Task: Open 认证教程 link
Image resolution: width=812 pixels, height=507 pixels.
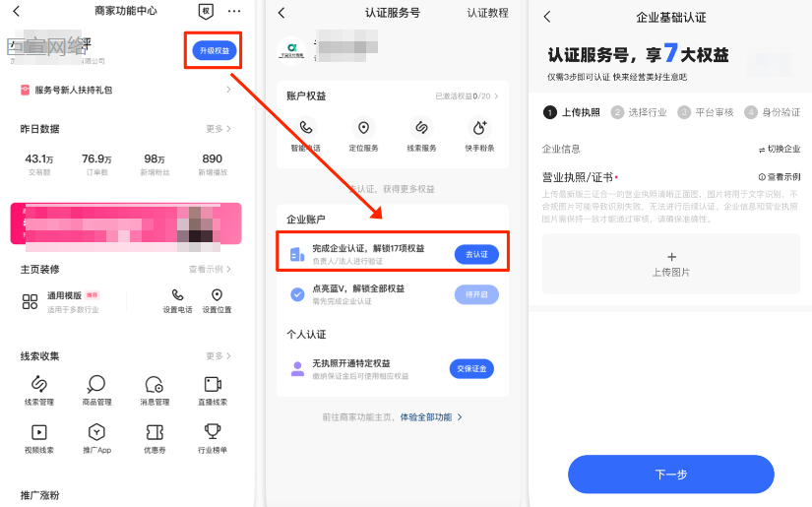Action: [487, 13]
